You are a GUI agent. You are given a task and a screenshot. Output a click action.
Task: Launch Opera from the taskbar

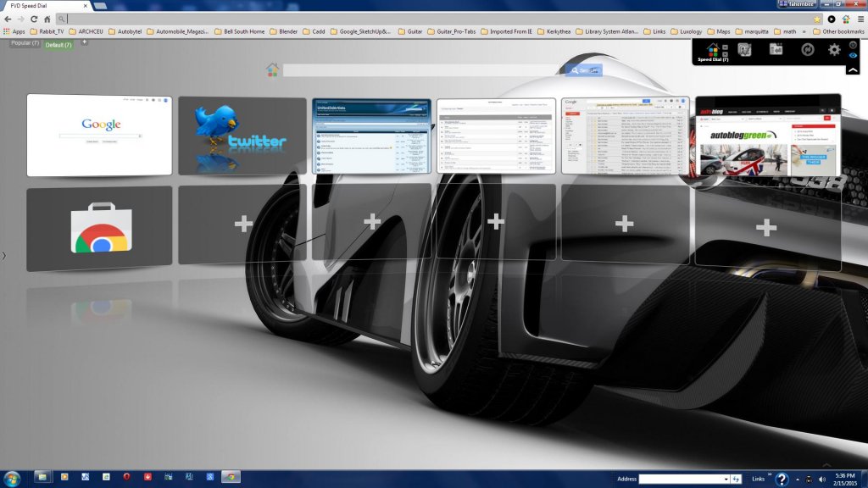[127, 477]
